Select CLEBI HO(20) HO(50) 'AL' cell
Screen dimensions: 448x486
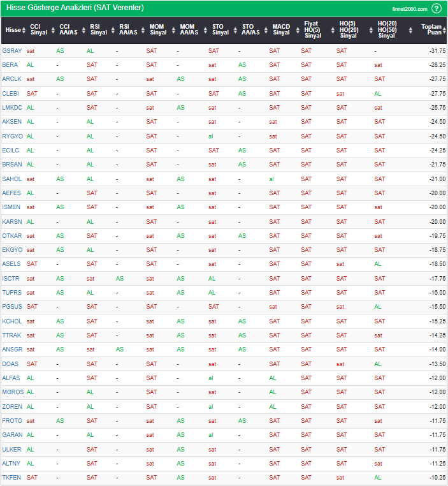pos(378,93)
